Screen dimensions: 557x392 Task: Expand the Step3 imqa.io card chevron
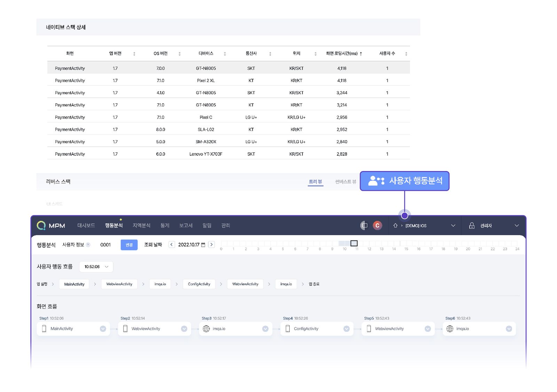[265, 329]
